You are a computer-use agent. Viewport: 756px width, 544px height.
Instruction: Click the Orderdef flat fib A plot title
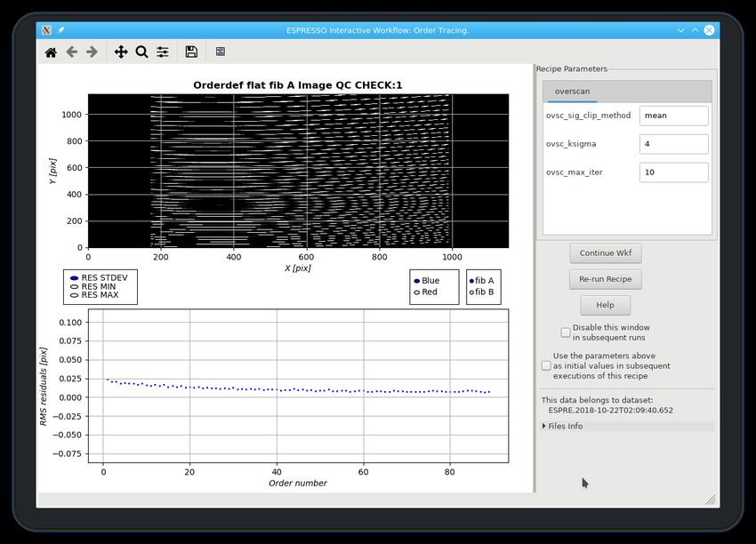pyautogui.click(x=297, y=85)
